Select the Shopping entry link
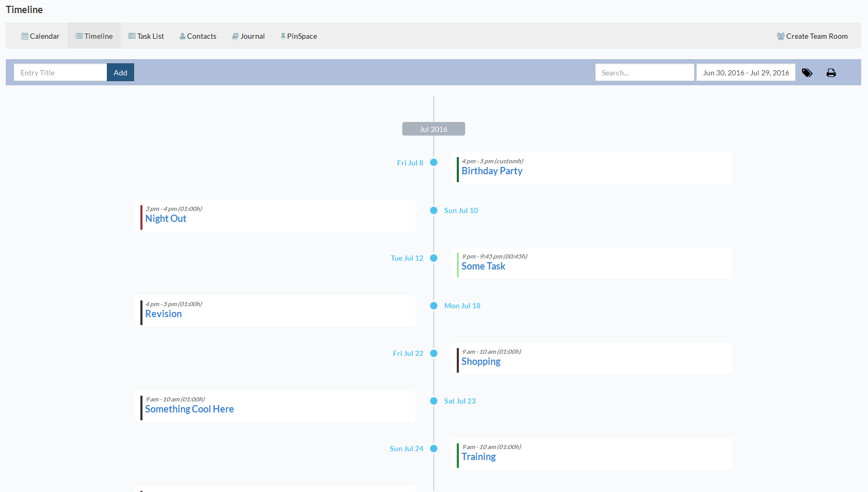 (480, 361)
